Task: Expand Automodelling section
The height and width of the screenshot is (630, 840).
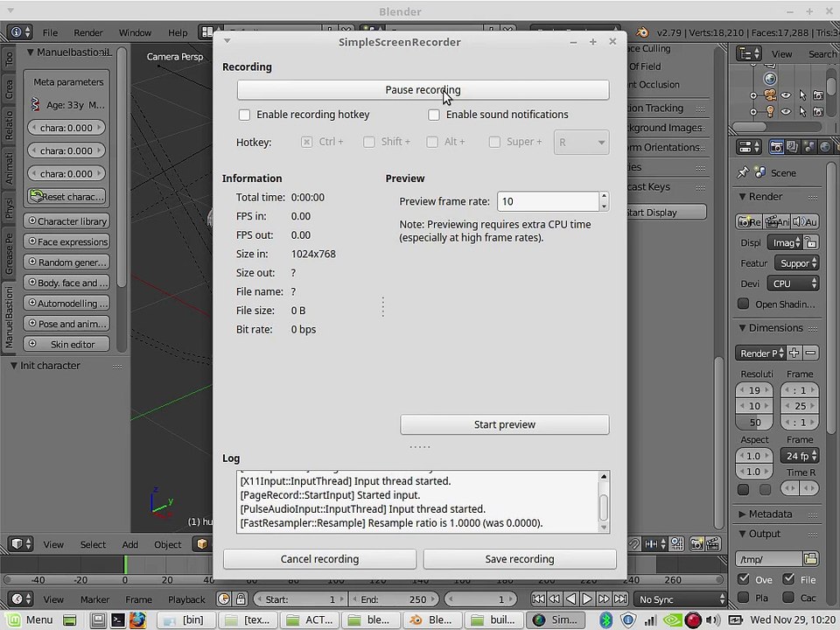Action: (x=67, y=304)
